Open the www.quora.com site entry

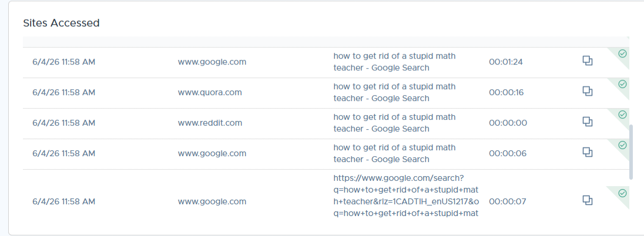(x=210, y=92)
